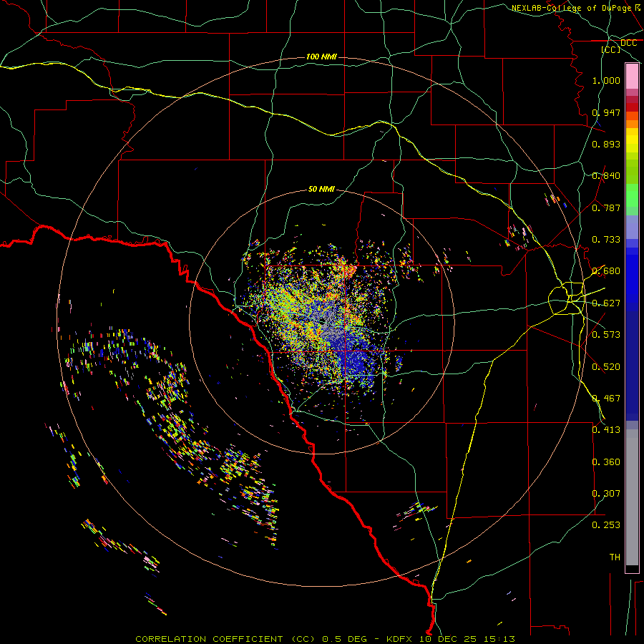This screenshot has height=644, width=644.
Task: Click the 0.893 legend value
Action: (x=606, y=144)
